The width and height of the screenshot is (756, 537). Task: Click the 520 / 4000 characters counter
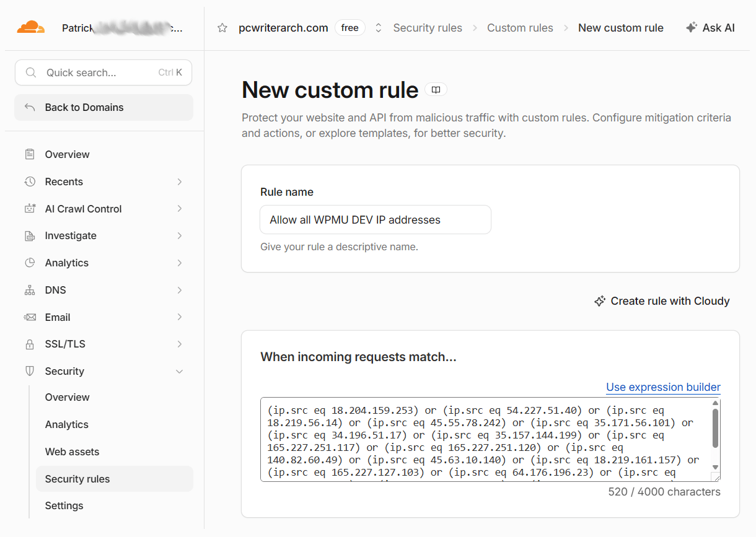click(664, 492)
